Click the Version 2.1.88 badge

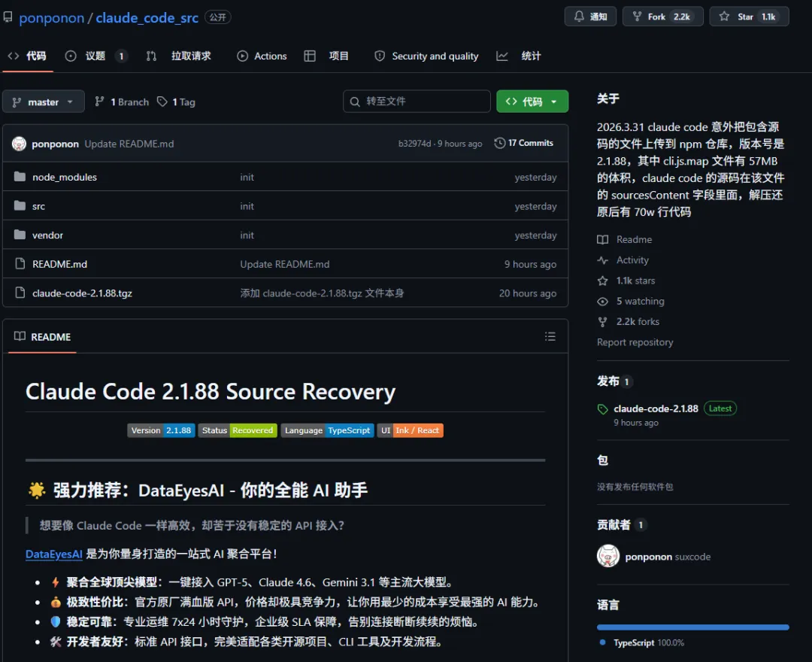tap(161, 430)
